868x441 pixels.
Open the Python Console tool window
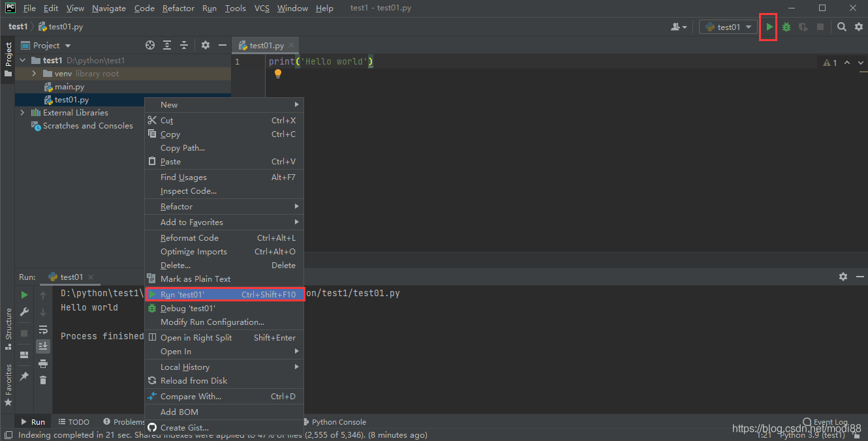(339, 421)
